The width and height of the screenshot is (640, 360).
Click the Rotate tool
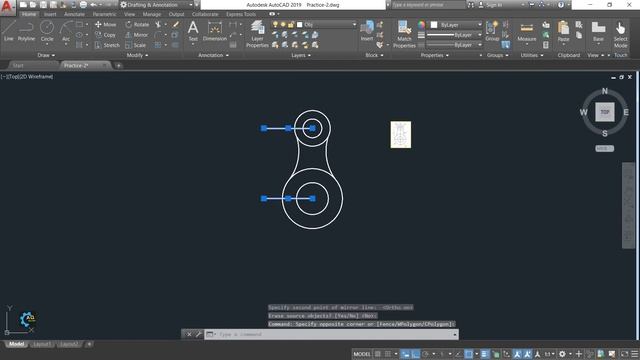click(137, 24)
